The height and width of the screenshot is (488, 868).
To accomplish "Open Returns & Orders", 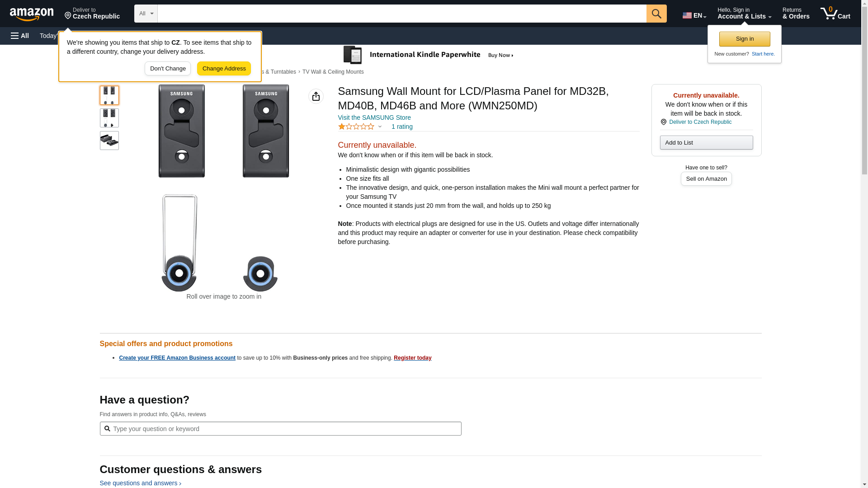I will click(796, 14).
